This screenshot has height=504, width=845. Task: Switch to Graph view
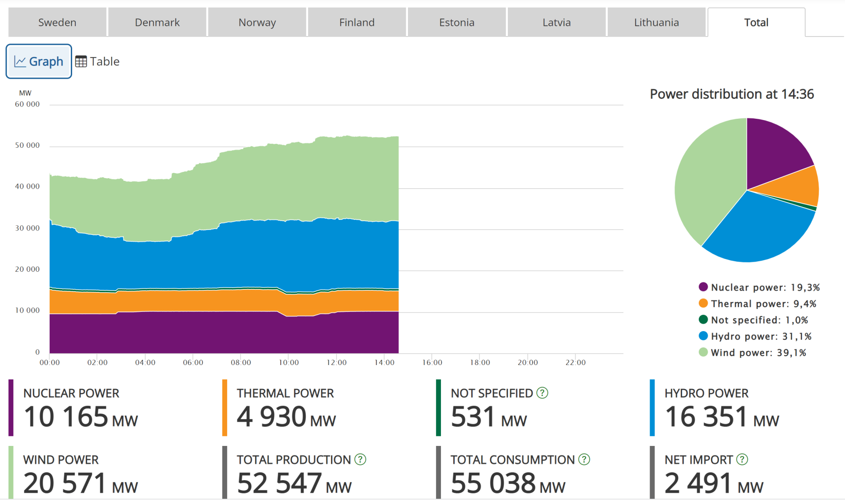39,62
